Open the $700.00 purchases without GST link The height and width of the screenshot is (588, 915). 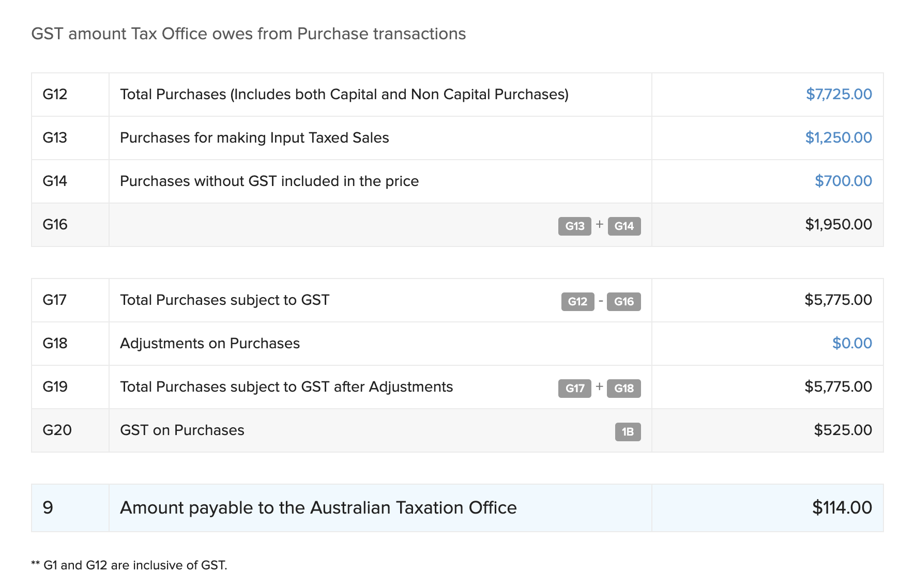click(843, 181)
